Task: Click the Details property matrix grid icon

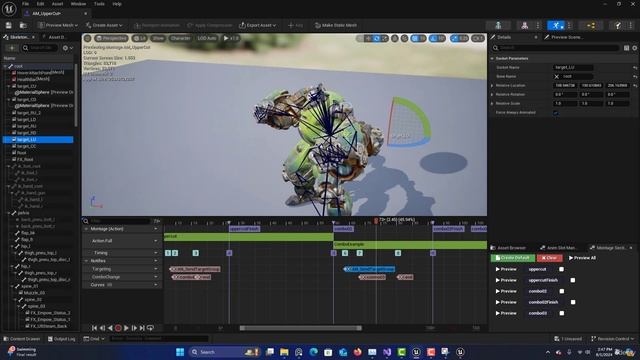Action: coord(627,48)
